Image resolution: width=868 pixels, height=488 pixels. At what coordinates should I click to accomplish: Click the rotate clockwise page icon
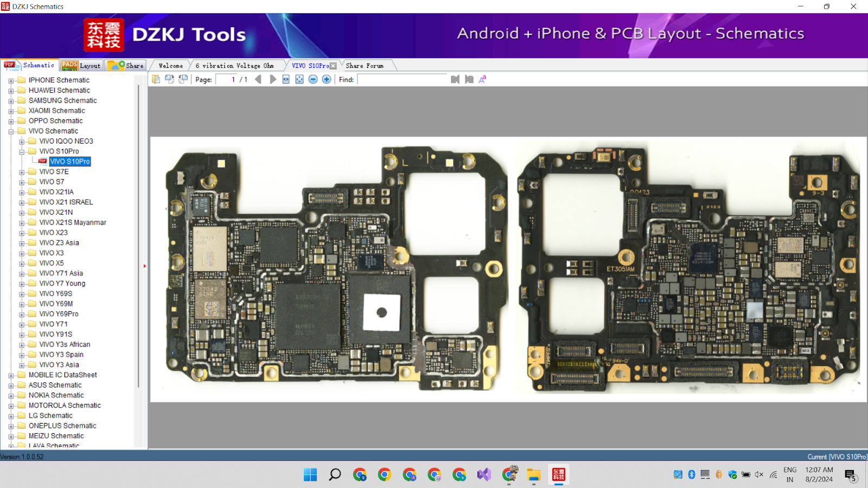pyautogui.click(x=183, y=79)
